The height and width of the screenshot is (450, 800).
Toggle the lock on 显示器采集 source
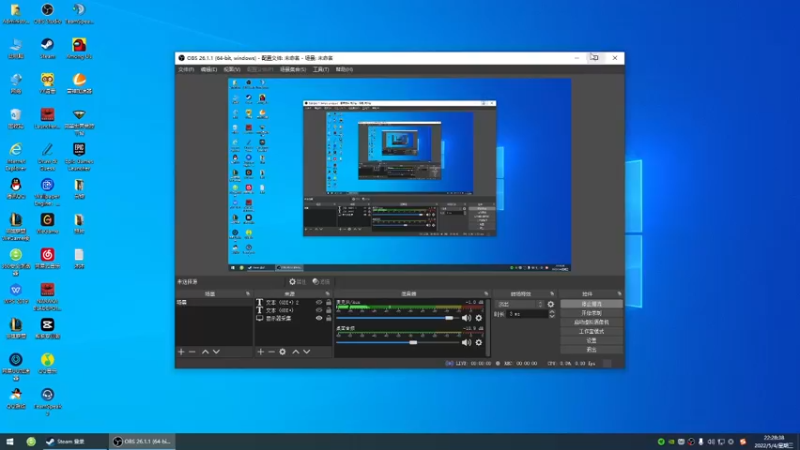[329, 318]
